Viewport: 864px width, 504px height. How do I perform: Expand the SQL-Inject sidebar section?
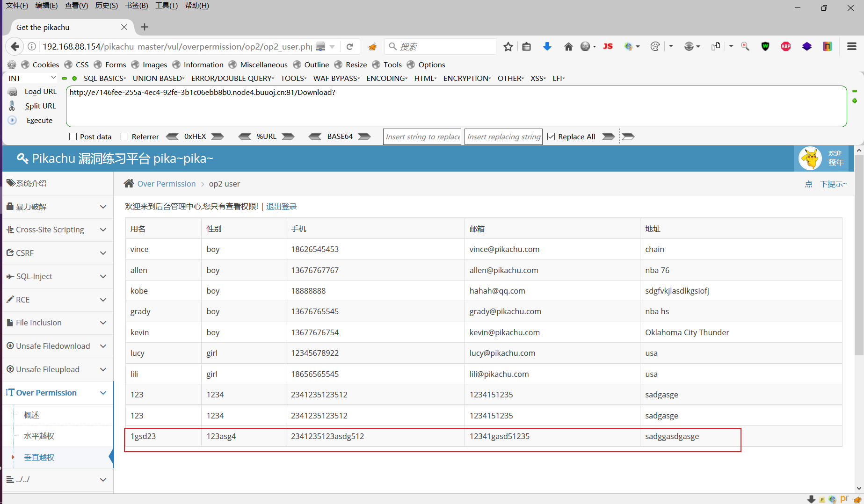coord(58,276)
